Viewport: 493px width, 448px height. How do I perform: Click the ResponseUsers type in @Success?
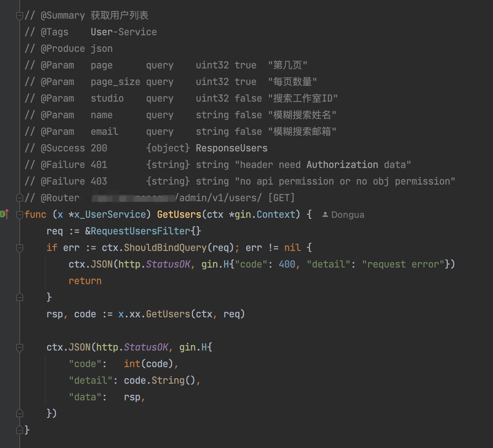tap(232, 148)
